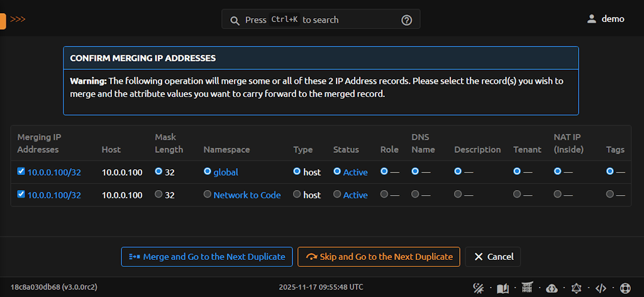Uncheck the first 10.0.0.100/32 row checkbox
Image resolution: width=644 pixels, height=297 pixels.
coord(21,171)
